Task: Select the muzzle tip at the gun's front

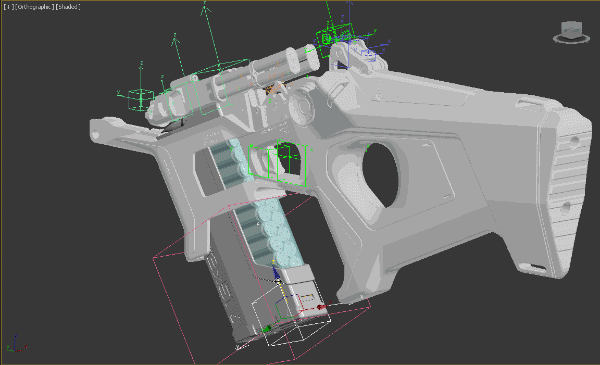Action: point(99,130)
